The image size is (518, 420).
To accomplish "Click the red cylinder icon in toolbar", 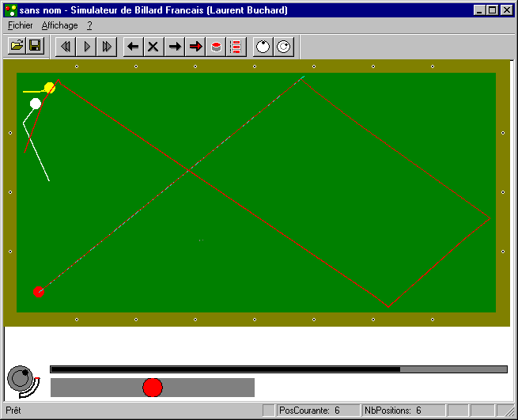I will point(215,47).
